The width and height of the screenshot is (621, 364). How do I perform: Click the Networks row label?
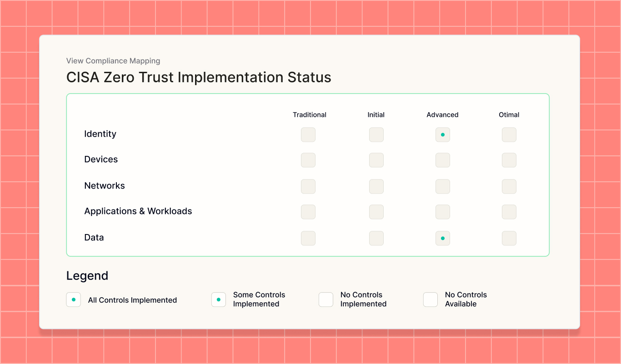[x=105, y=186]
